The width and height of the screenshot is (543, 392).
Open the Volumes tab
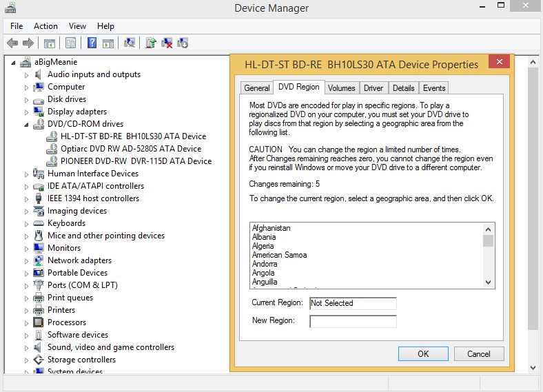click(341, 88)
